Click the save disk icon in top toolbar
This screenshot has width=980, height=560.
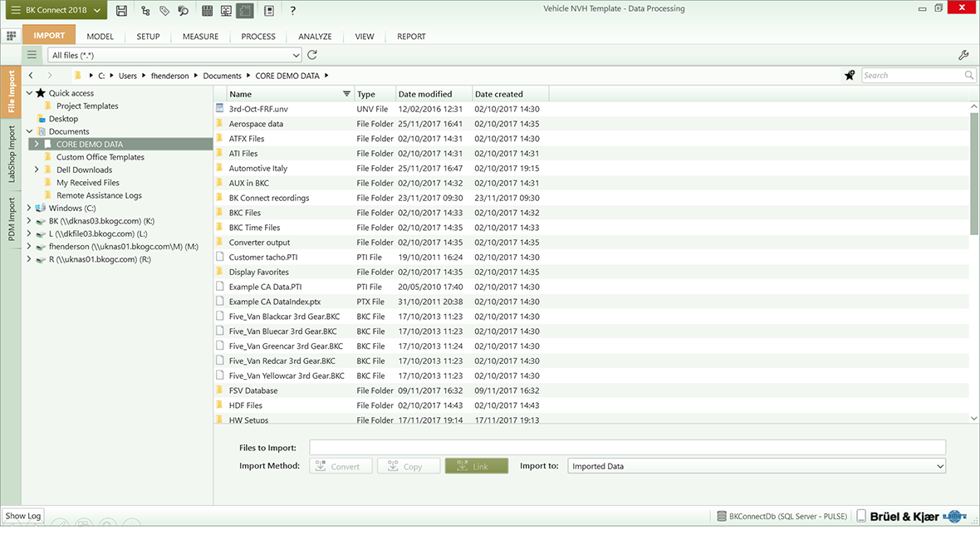pyautogui.click(x=122, y=11)
